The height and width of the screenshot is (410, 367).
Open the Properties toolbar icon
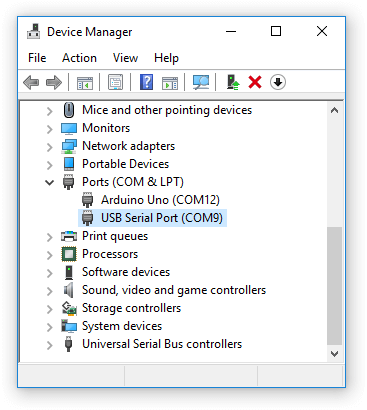point(115,82)
